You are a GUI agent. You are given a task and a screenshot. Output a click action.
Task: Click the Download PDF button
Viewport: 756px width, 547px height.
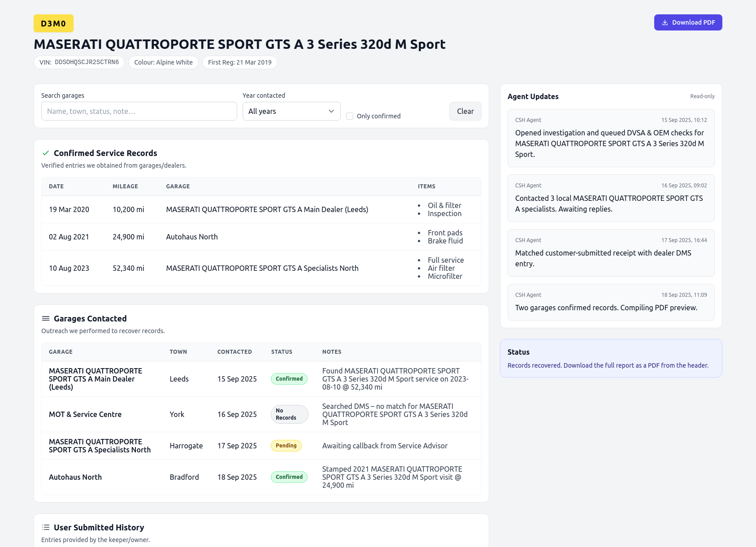(688, 22)
